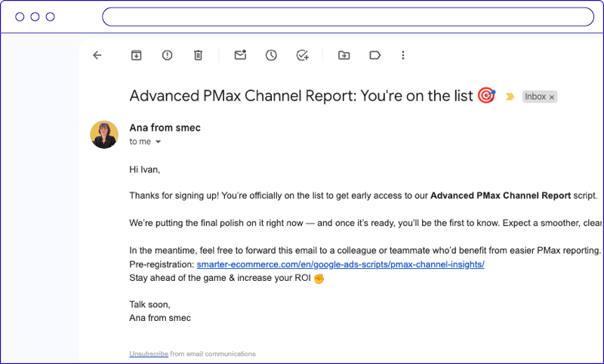
Task: Move email to a folder
Action: [x=344, y=55]
